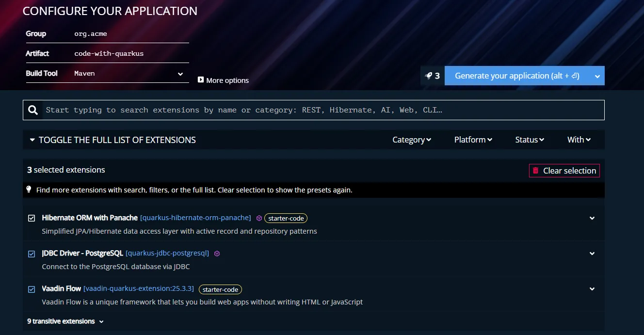Expand details chevron for Vaadin Flow
644x335 pixels.
pos(592,289)
